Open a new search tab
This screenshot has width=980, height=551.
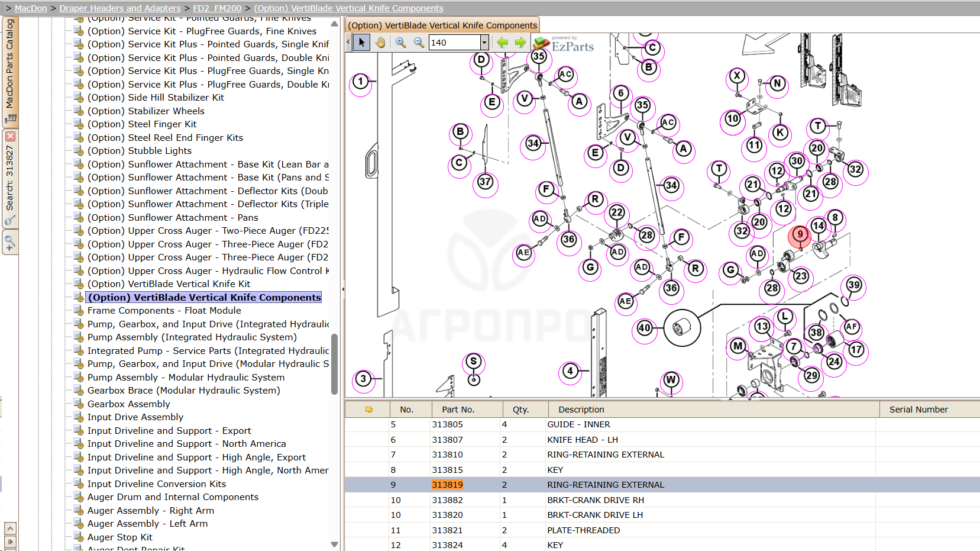pyautogui.click(x=10, y=242)
